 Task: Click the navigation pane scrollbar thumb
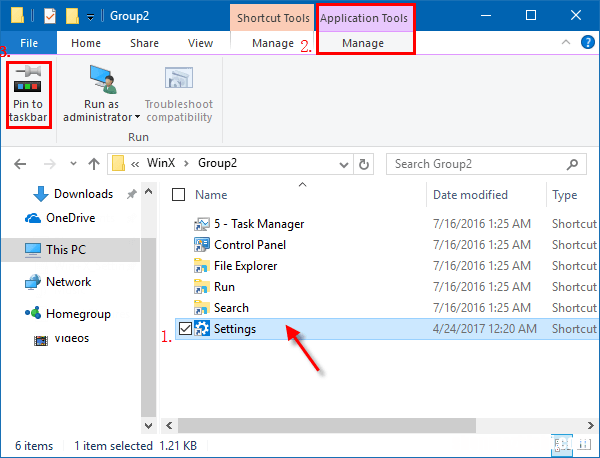tap(148, 327)
